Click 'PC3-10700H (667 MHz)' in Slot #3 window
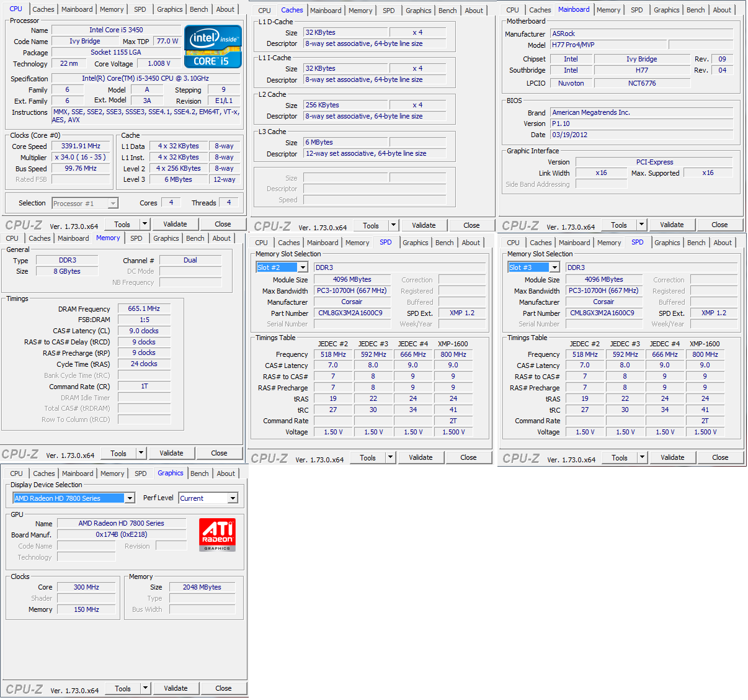The image size is (748, 700). [x=603, y=290]
